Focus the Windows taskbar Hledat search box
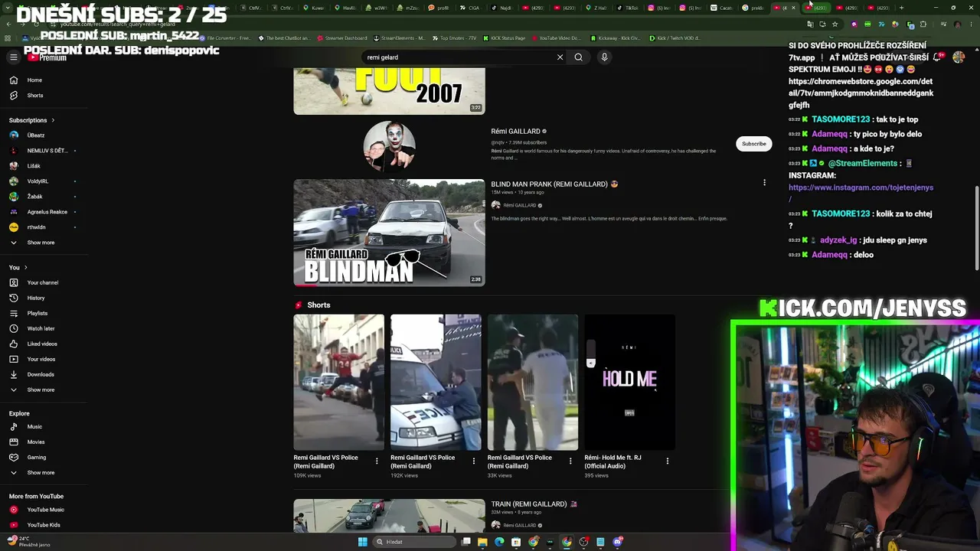This screenshot has height=551, width=980. [414, 542]
